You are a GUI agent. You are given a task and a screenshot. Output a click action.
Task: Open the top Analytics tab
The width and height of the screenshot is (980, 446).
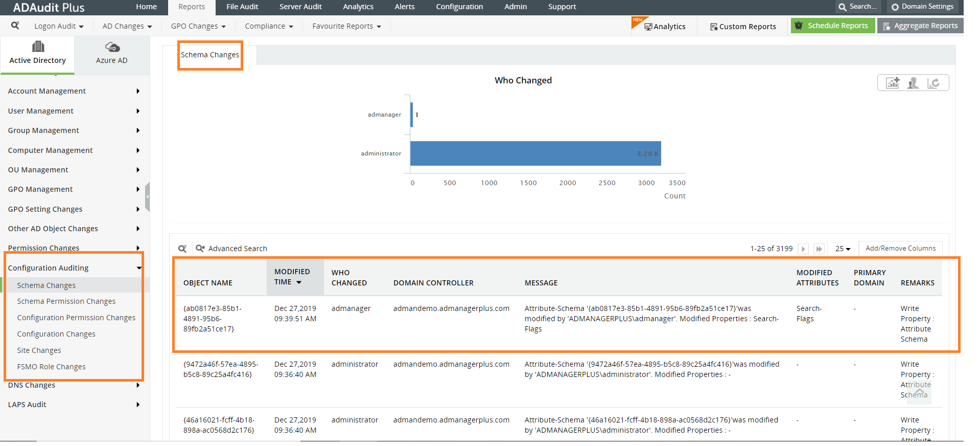[358, 7]
